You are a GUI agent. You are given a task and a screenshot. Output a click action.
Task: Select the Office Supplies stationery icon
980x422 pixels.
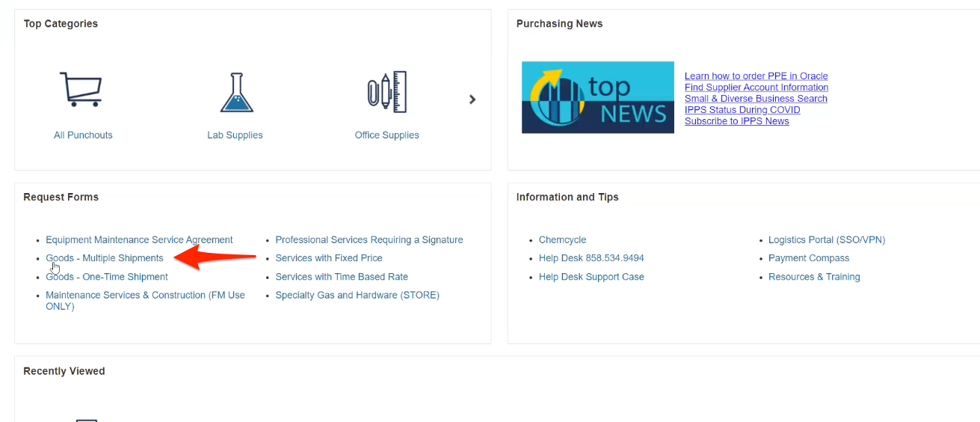(387, 92)
